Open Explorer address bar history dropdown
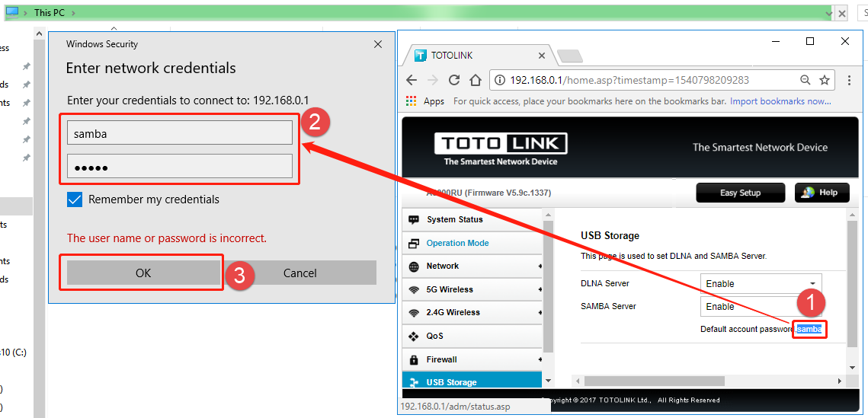This screenshot has height=418, width=868. (x=828, y=13)
